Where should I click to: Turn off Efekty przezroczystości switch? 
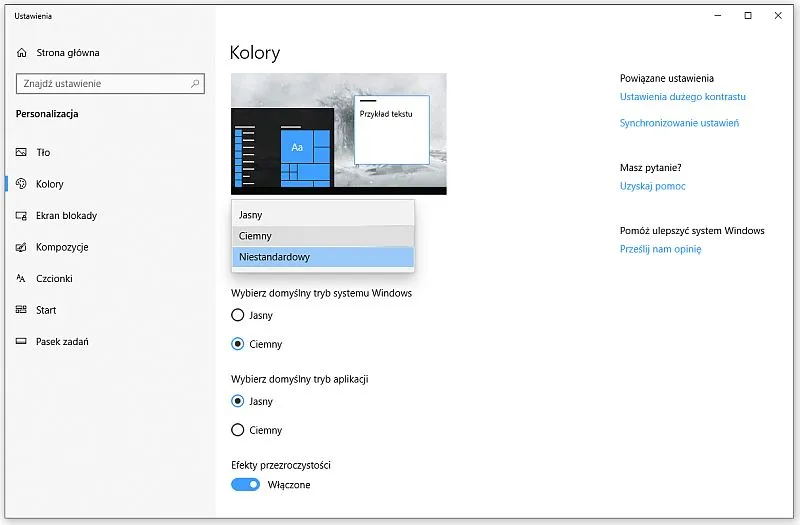(245, 485)
